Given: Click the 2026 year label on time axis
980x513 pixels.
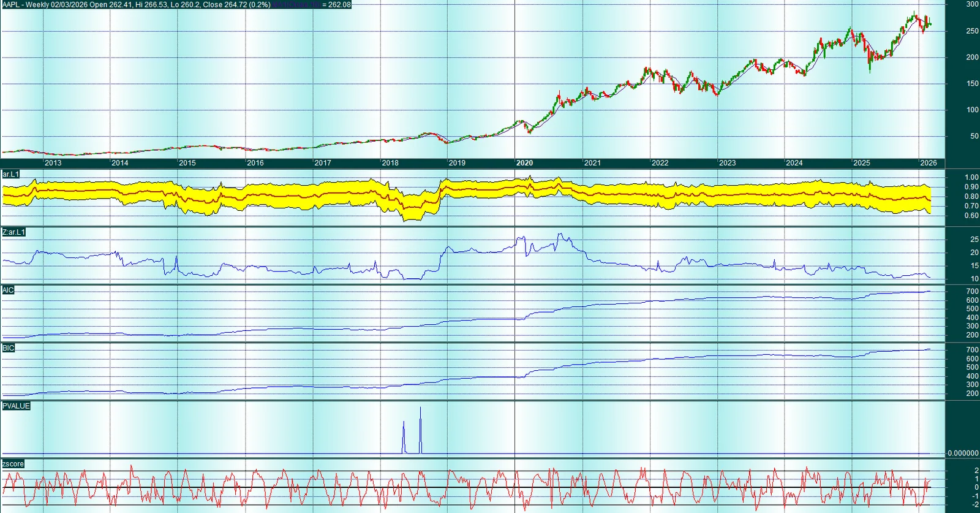Looking at the screenshot, I should (x=929, y=163).
